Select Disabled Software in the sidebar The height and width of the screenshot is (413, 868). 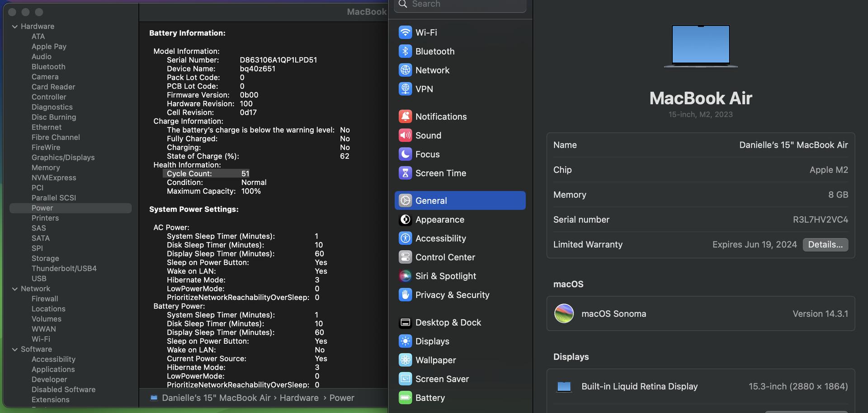pos(64,390)
